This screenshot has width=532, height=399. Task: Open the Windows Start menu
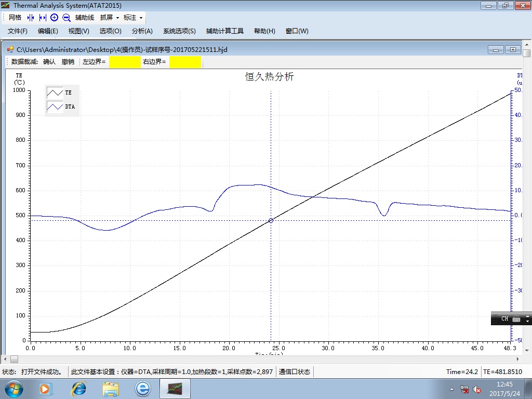12,388
